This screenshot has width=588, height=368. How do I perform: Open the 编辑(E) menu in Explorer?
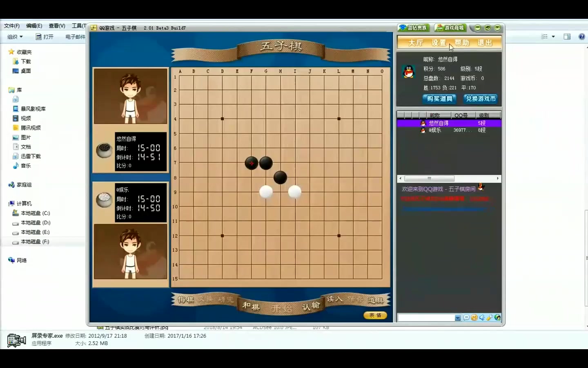click(x=34, y=26)
